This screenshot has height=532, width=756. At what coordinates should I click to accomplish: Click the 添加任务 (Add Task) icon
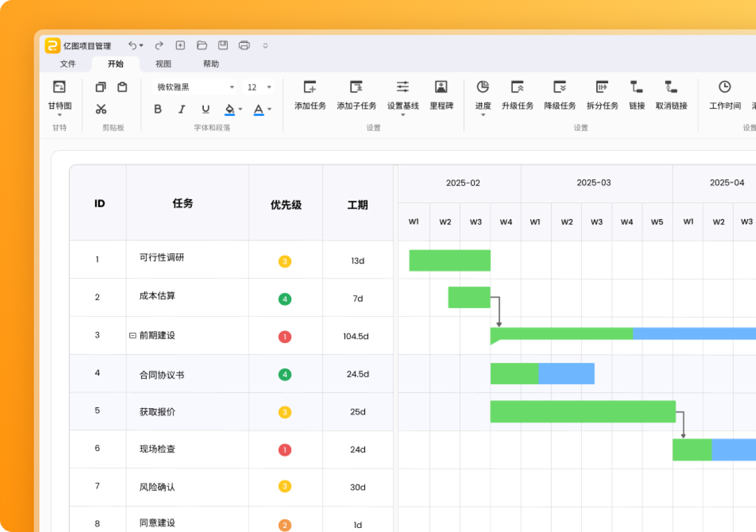309,87
